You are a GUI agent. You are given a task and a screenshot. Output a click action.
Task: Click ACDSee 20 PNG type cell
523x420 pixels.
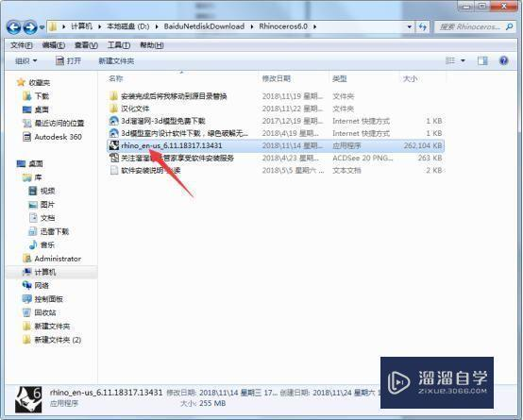[363, 158]
